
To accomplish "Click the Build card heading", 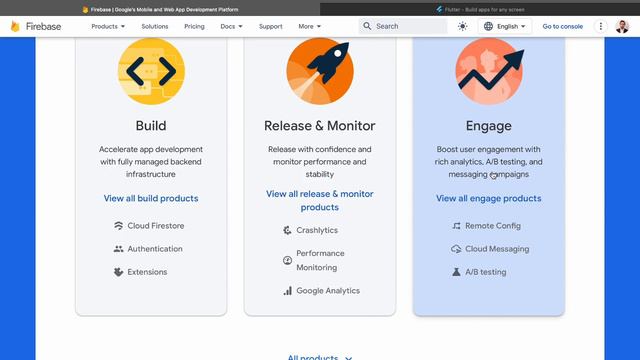I will pos(151,126).
